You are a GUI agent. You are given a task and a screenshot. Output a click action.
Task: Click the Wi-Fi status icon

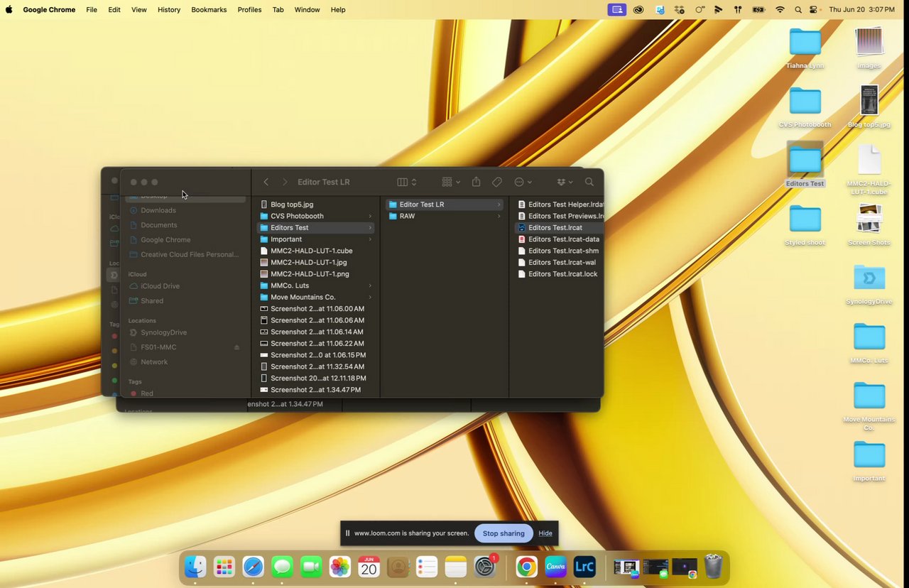click(780, 10)
